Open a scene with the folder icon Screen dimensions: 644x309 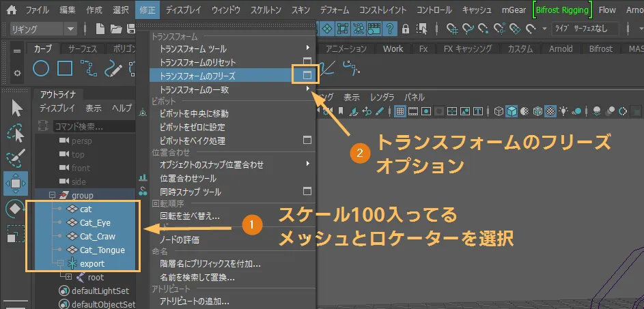(x=116, y=29)
